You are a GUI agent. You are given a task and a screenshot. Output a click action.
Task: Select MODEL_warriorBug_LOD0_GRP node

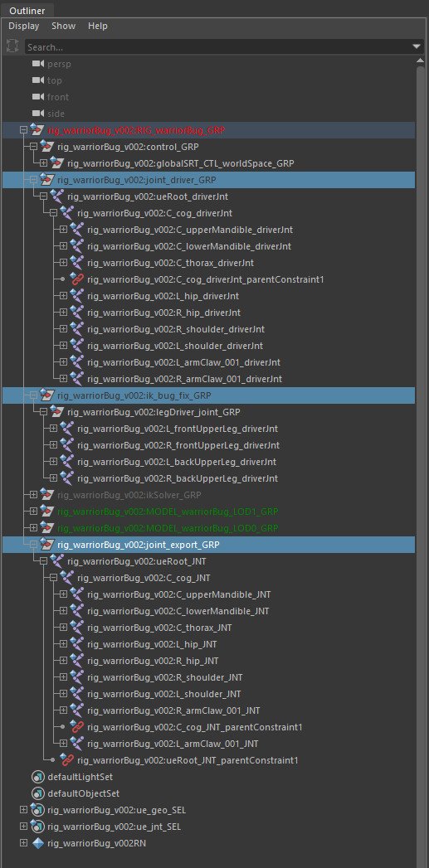168,528
